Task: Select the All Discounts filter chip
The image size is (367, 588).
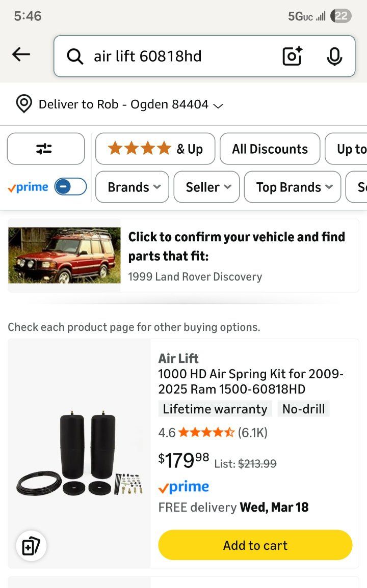Action: pos(270,149)
